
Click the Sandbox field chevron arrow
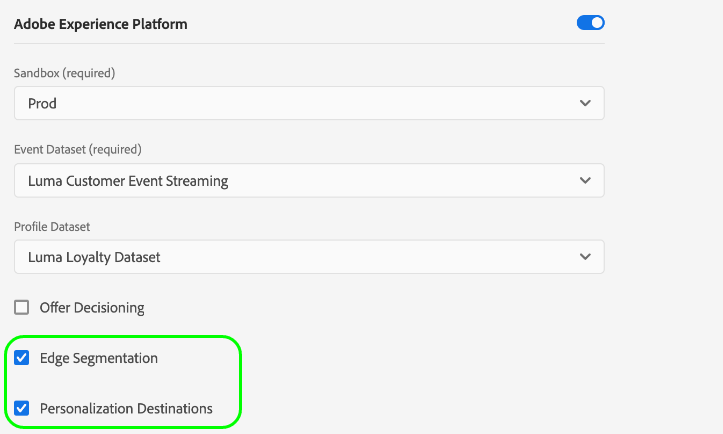point(585,103)
